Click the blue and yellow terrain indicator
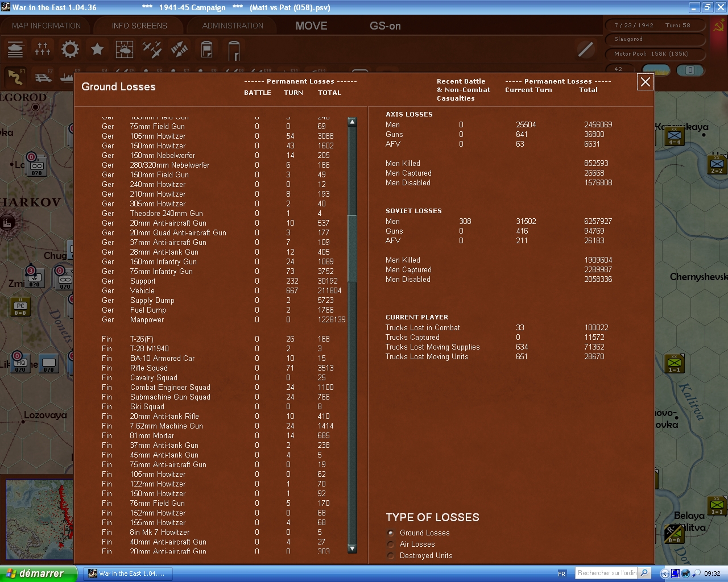The height and width of the screenshot is (582, 728). pos(656,70)
